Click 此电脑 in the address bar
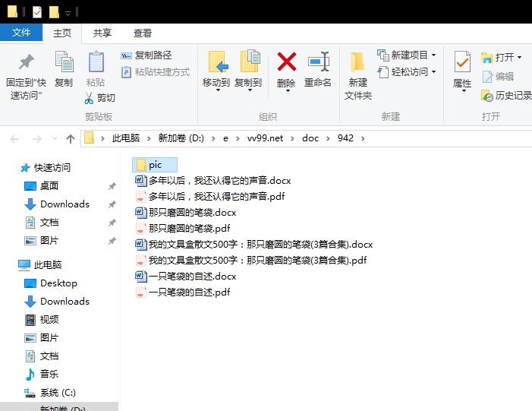Viewport: 532px width, 411px height. [126, 138]
